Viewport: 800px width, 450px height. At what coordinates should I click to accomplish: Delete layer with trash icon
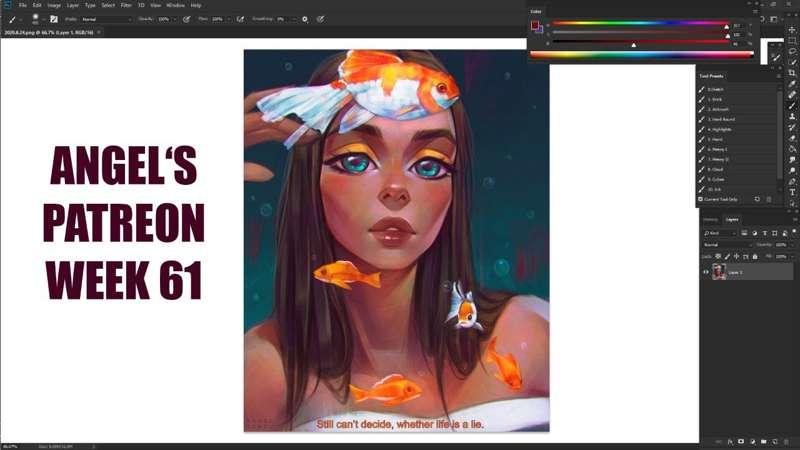point(786,441)
